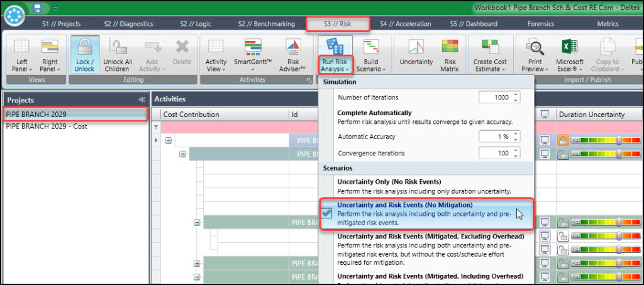This screenshot has width=644, height=285.
Task: Sort by the Cost Contribution column header
Action: pyautogui.click(x=225, y=115)
